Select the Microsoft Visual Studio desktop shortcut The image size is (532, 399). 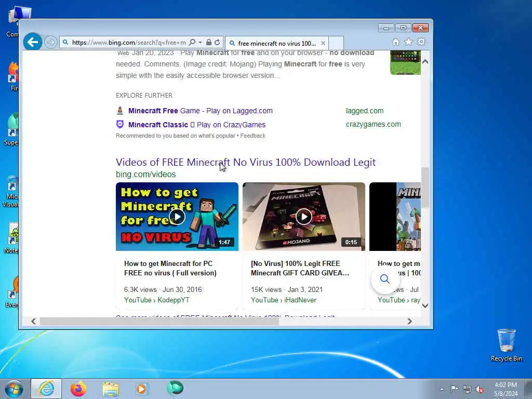[10, 191]
